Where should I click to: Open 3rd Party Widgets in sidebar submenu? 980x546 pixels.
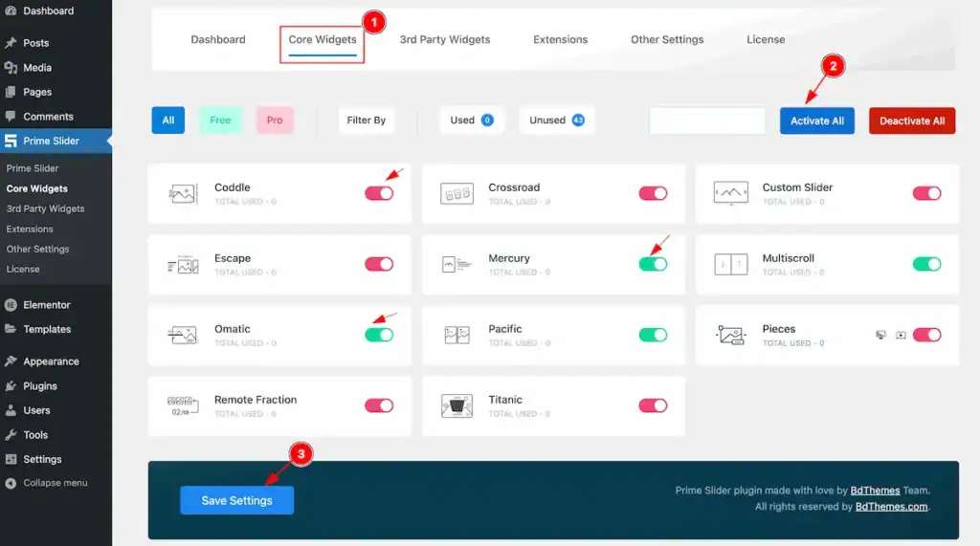tap(45, 208)
